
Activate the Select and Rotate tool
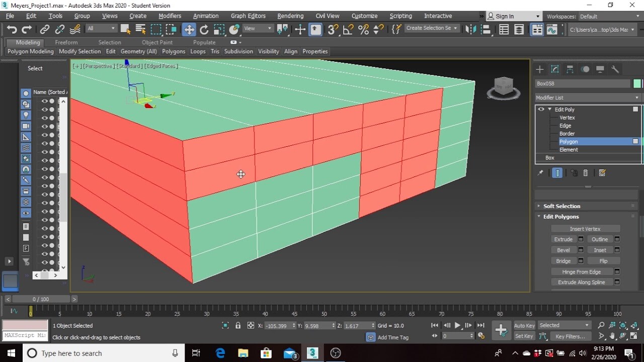[204, 29]
